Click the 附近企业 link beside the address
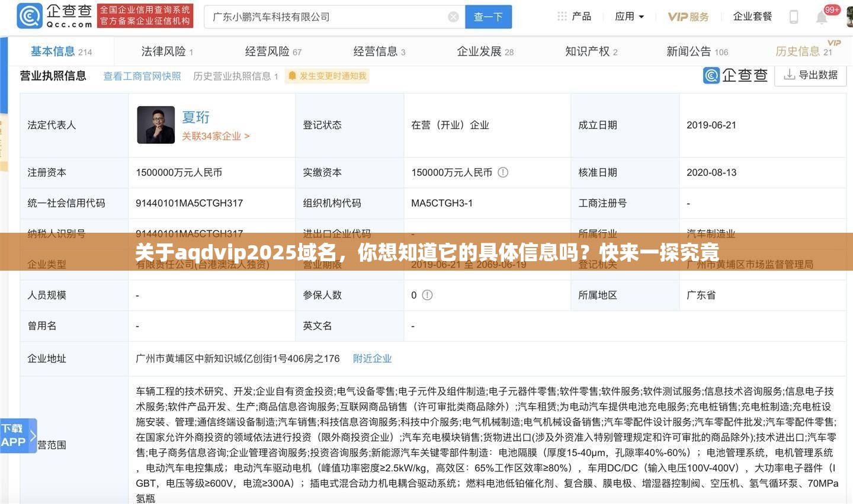The height and width of the screenshot is (504, 853). [373, 358]
